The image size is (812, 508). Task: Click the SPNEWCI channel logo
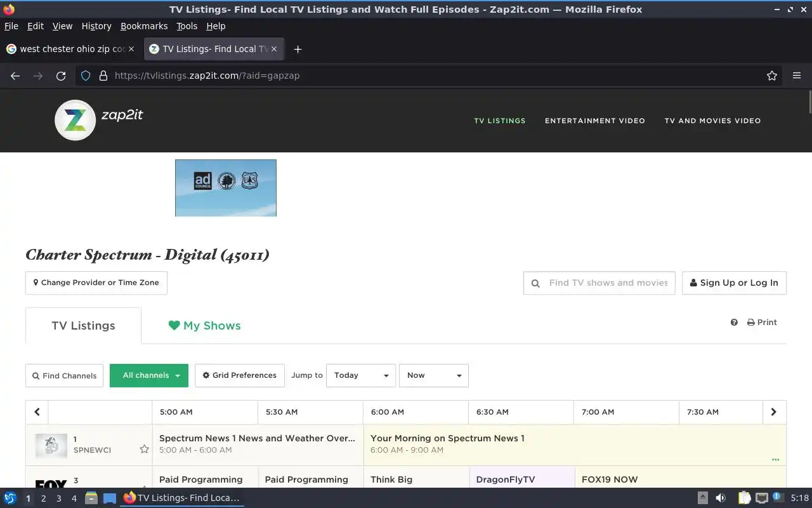pos(51,446)
